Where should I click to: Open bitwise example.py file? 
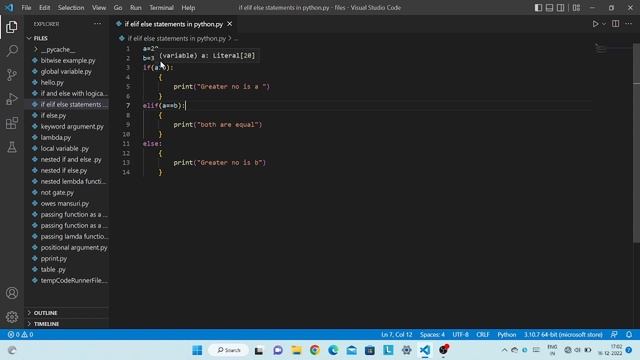[x=68, y=60]
